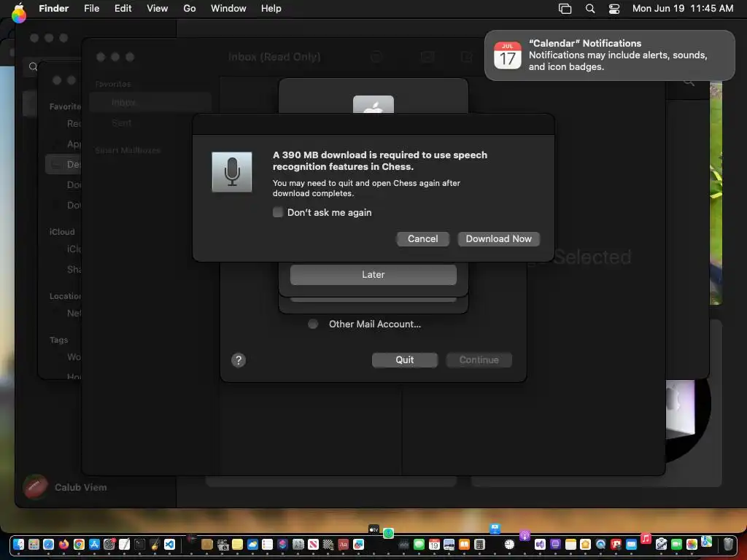The image size is (747, 560).
Task: Open the App Store Dock icon
Action: tap(94, 544)
